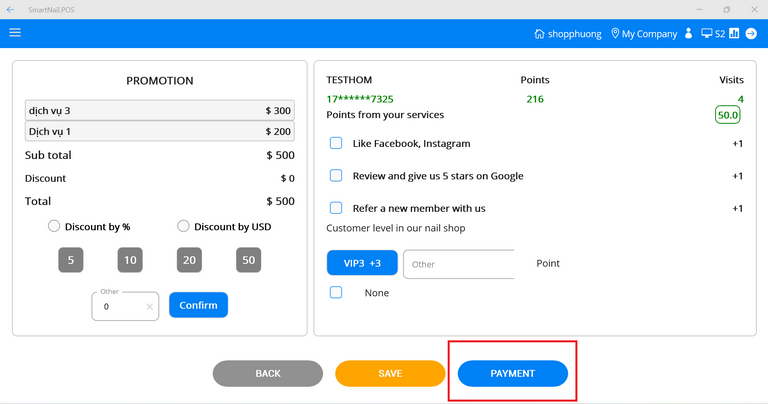
Task: Choose the 20 discount preset
Action: pyautogui.click(x=189, y=260)
